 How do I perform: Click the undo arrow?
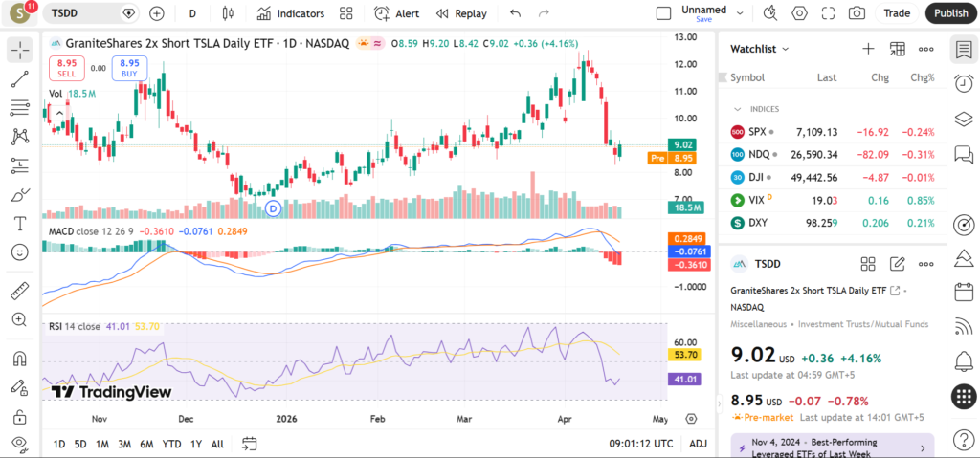click(x=516, y=13)
